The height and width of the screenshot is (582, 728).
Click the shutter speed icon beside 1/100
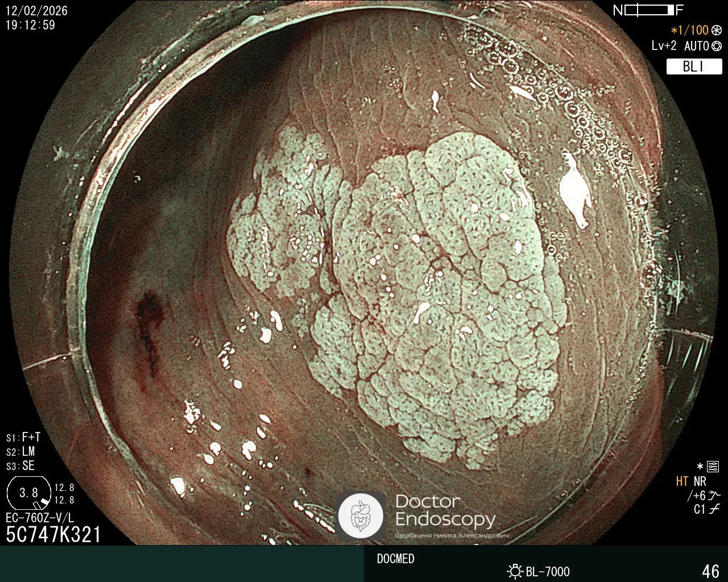coord(717,31)
